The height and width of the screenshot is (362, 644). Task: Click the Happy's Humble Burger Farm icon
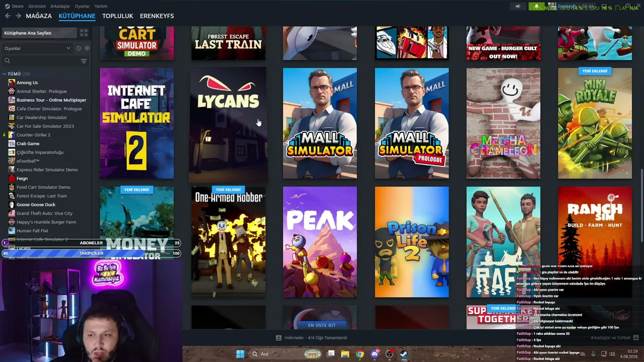[x=12, y=222]
